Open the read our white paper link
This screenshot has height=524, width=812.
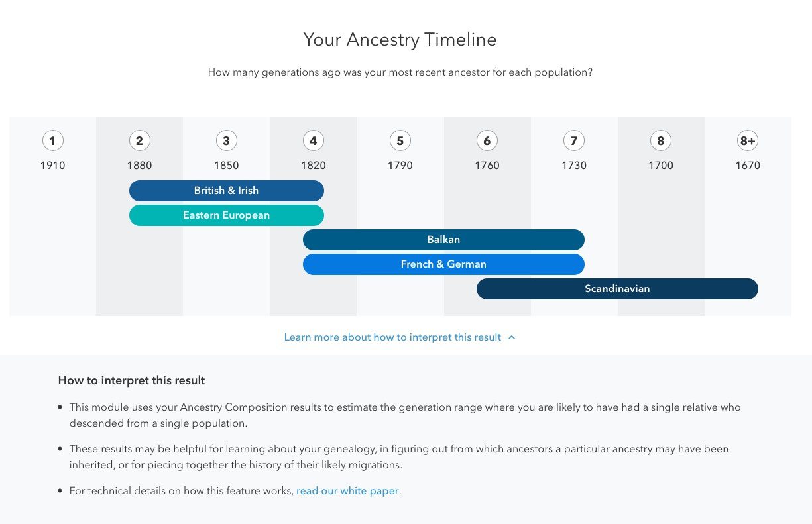pyautogui.click(x=348, y=491)
